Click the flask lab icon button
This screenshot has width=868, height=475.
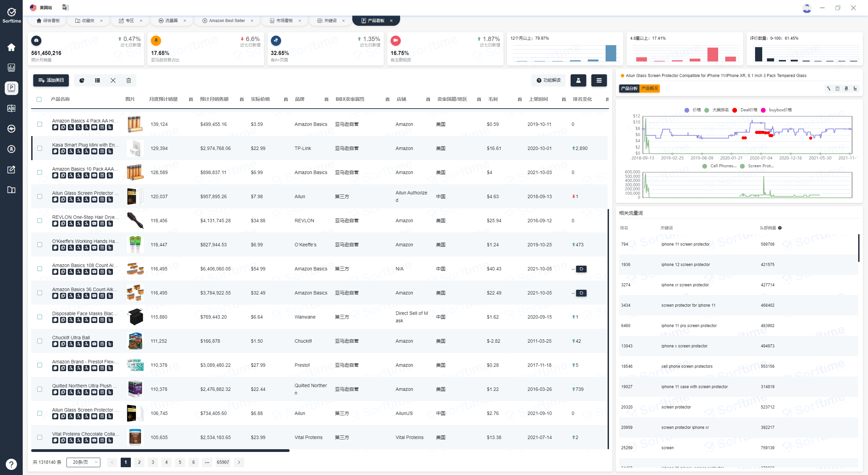click(578, 80)
